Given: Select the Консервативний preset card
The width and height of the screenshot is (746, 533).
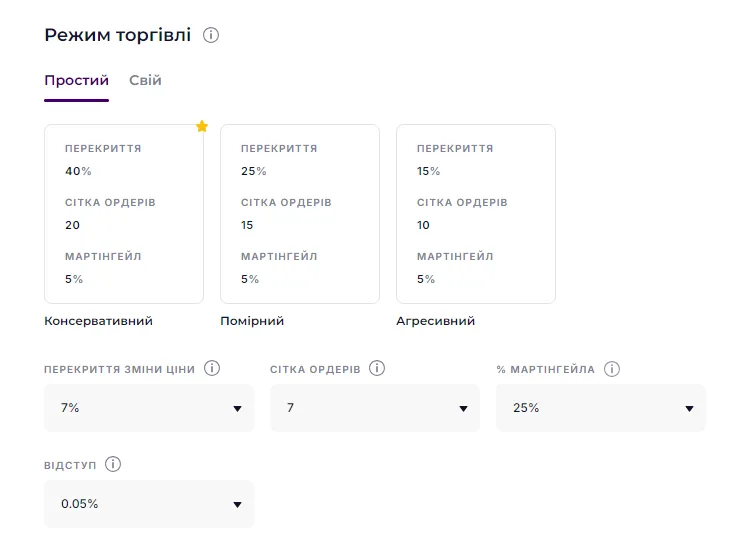Looking at the screenshot, I should (124, 213).
